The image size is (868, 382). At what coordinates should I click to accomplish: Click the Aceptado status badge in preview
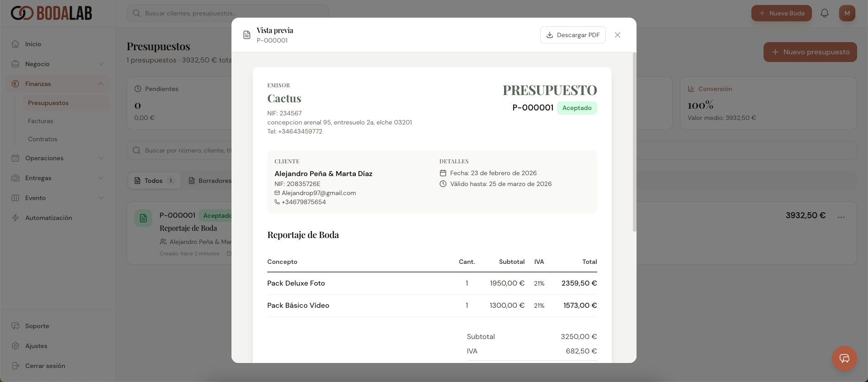pos(577,108)
